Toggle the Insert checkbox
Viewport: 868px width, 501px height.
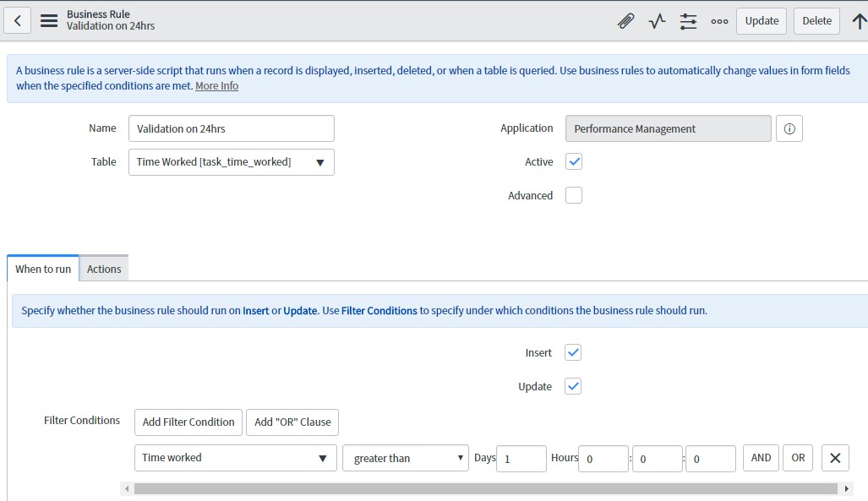573,352
